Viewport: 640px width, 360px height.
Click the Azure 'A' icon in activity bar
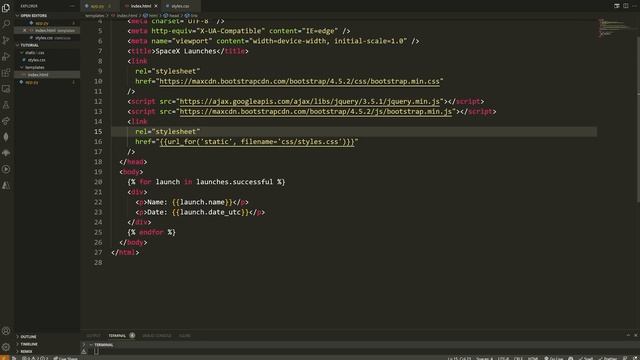pyautogui.click(x=6, y=185)
